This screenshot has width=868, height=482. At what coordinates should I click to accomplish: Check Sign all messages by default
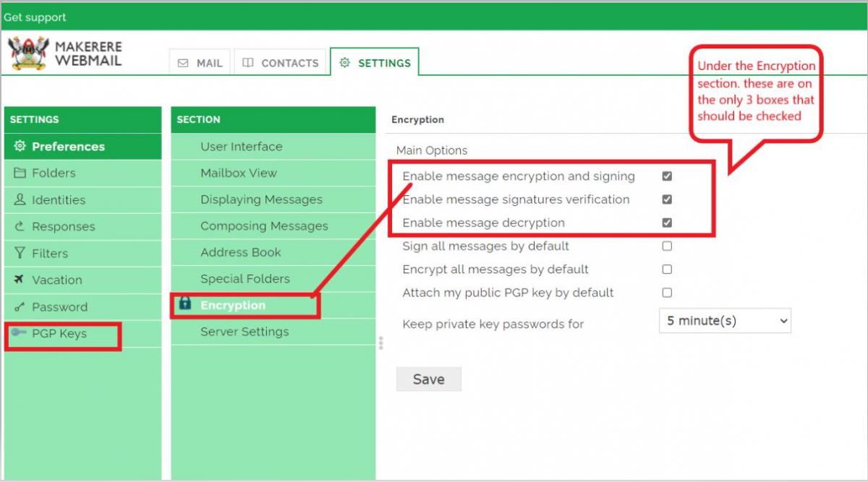point(667,246)
